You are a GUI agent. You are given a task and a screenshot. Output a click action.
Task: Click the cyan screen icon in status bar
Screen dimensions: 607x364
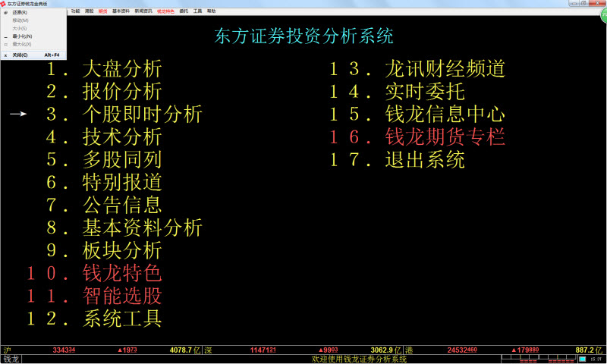582,359
